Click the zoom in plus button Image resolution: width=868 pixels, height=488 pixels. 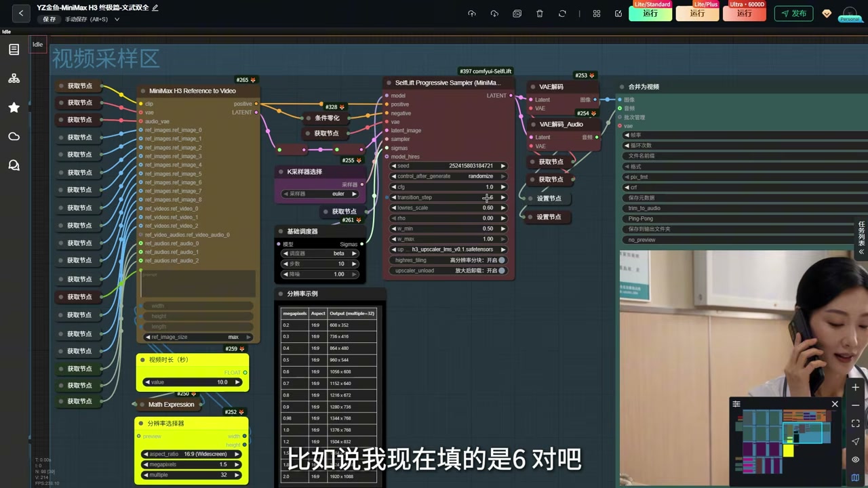coord(855,387)
